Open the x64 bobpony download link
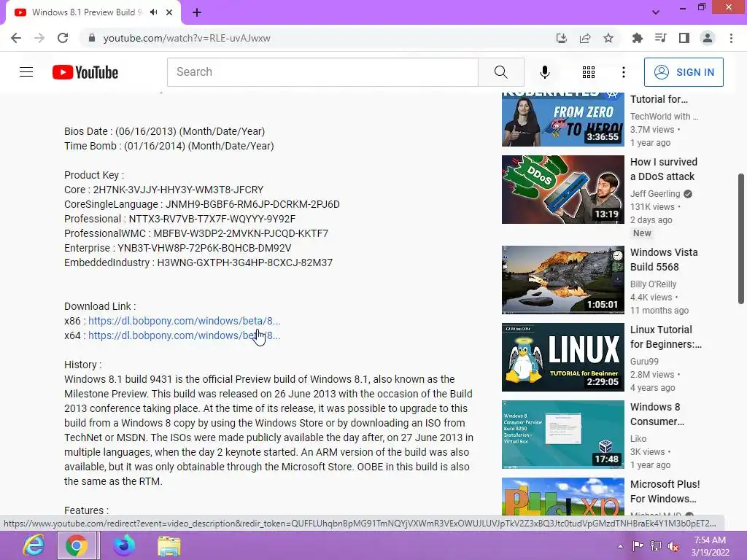This screenshot has width=747, height=560. [x=184, y=335]
